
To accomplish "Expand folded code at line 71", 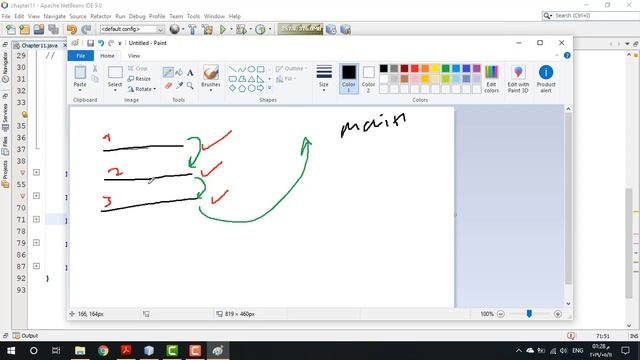I will (36, 219).
